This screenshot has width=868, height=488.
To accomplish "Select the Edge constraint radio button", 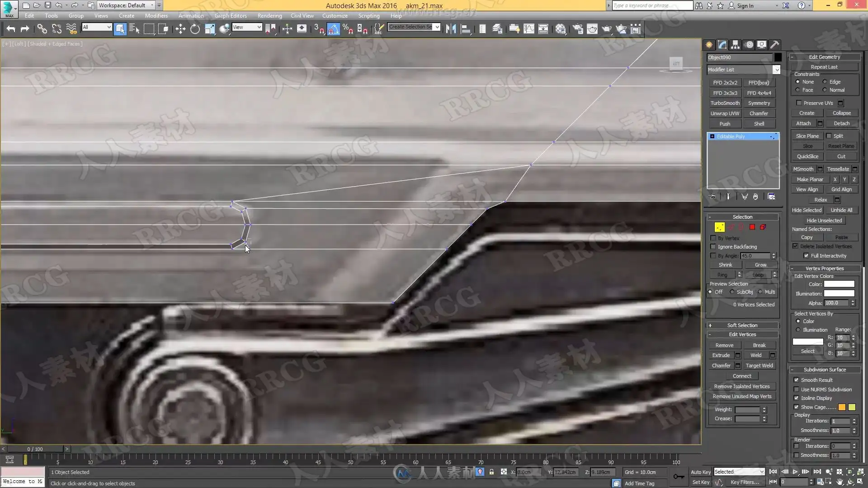I will [825, 82].
